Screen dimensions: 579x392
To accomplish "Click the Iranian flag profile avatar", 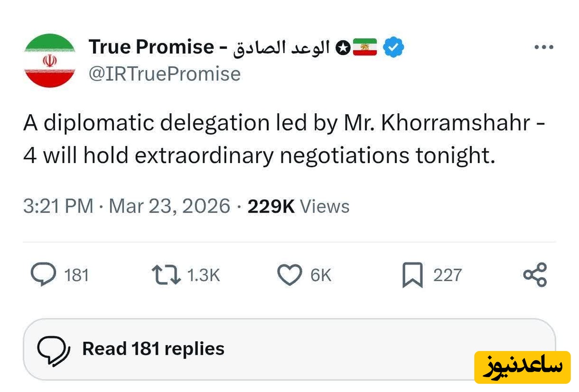I will pos(50,61).
